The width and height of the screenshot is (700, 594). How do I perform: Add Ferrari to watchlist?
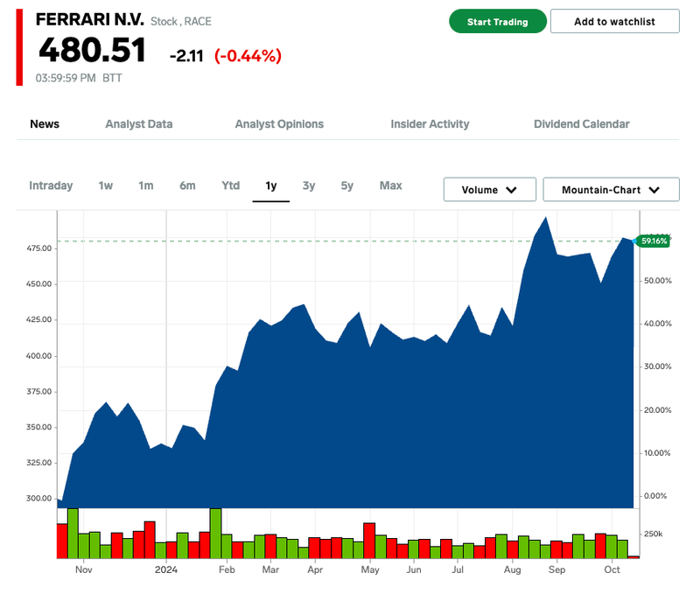click(x=614, y=21)
